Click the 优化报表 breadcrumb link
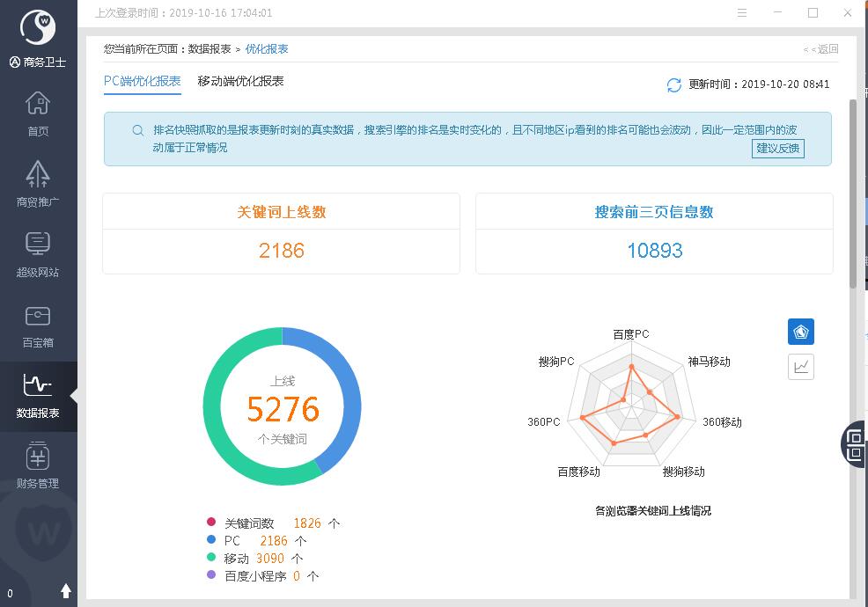Screen dimensions: 868x607 (x=266, y=49)
